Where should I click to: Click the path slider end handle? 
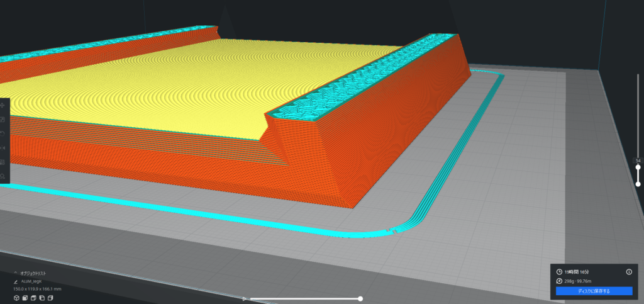(x=360, y=299)
